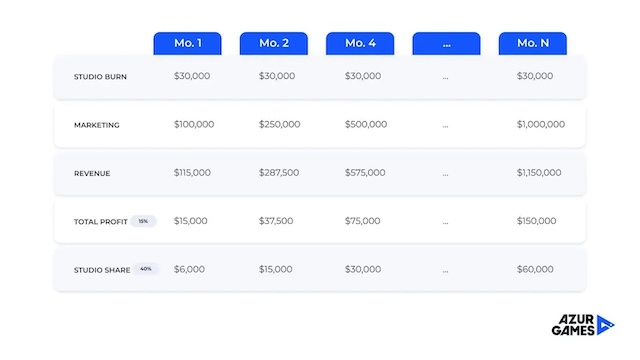The image size is (640, 360).
Task: Select the Mo. N column header
Action: (533, 43)
